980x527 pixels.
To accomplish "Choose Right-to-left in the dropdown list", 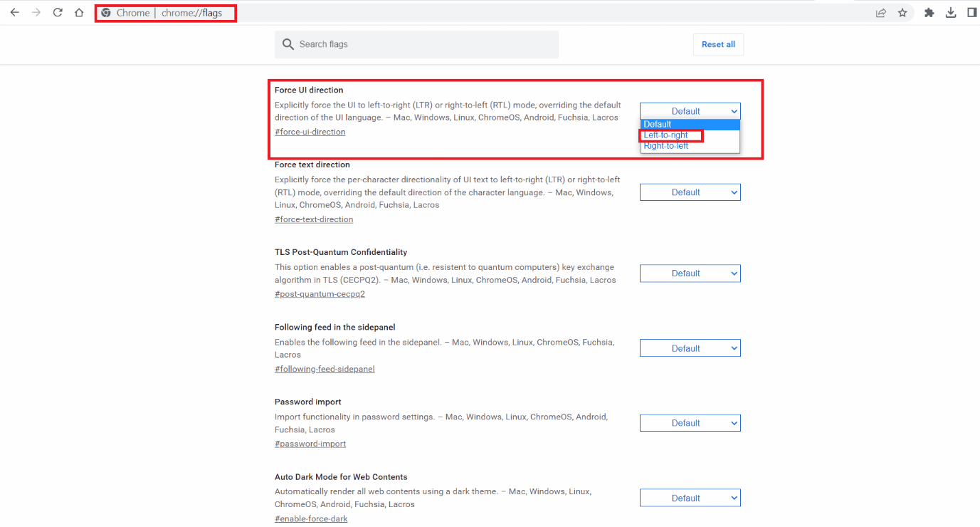I will click(x=690, y=146).
